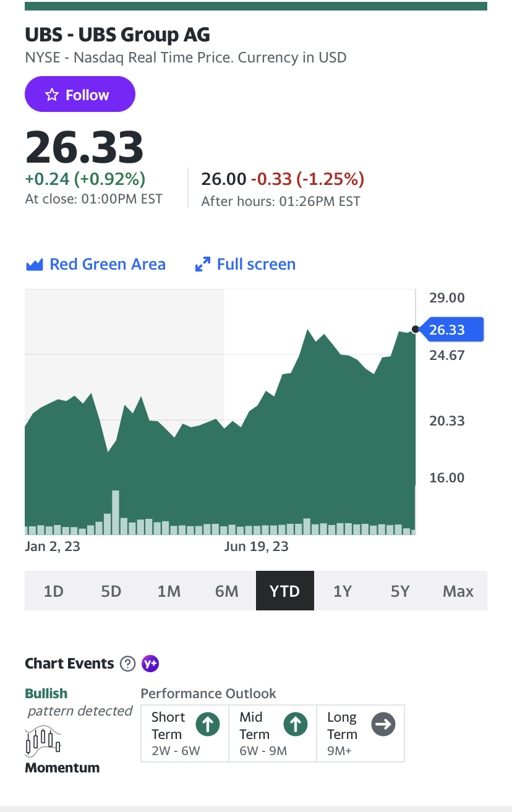Click the Performance Outlook heading
Screen dimensions: 512x812
pyautogui.click(x=208, y=693)
